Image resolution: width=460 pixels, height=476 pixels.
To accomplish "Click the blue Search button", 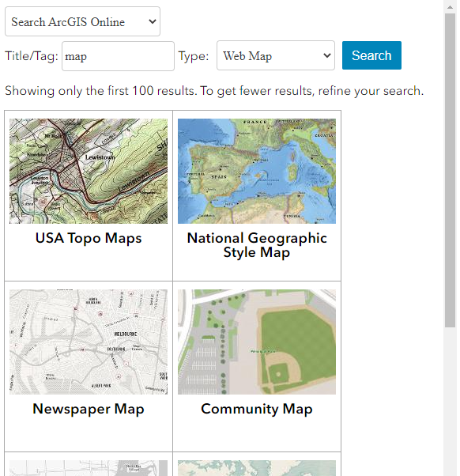I will point(371,55).
